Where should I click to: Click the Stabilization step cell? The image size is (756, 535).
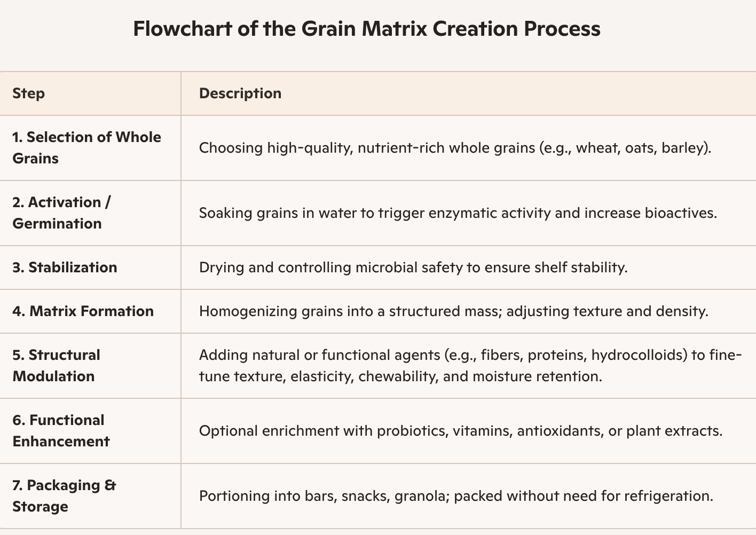[x=65, y=267]
